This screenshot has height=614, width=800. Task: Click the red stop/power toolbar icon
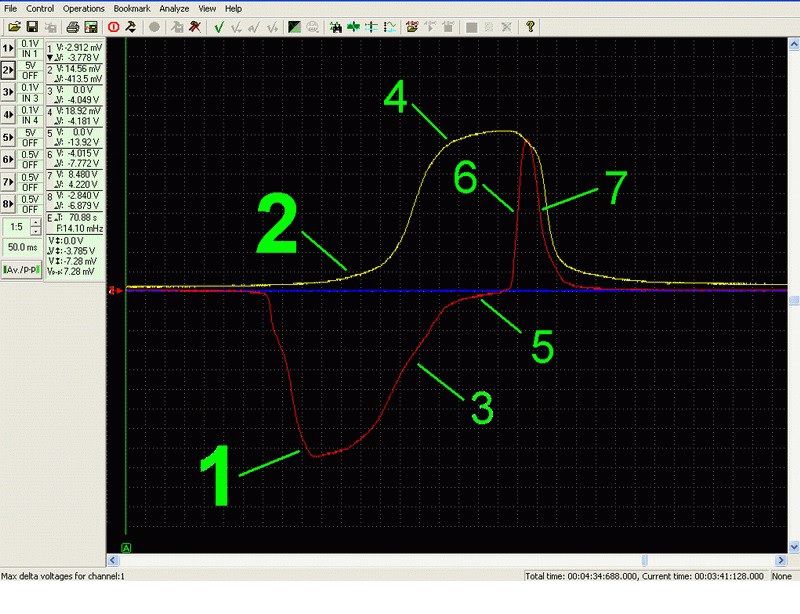tap(113, 27)
